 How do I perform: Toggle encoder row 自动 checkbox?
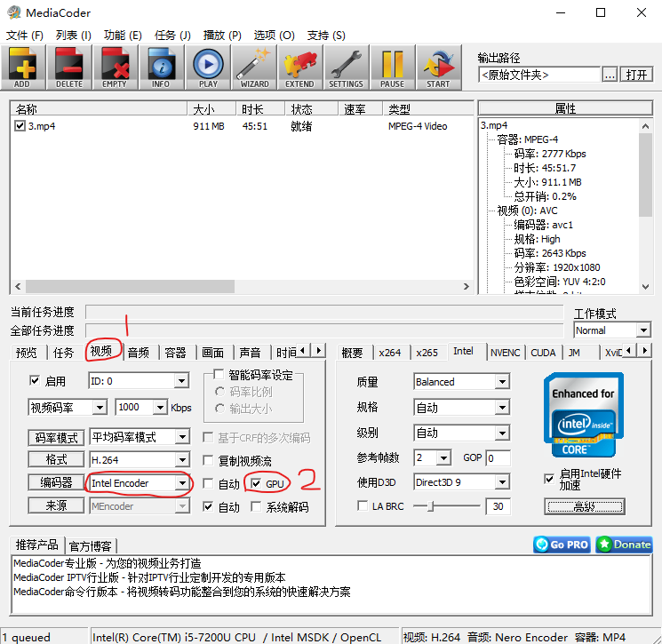tap(208, 483)
